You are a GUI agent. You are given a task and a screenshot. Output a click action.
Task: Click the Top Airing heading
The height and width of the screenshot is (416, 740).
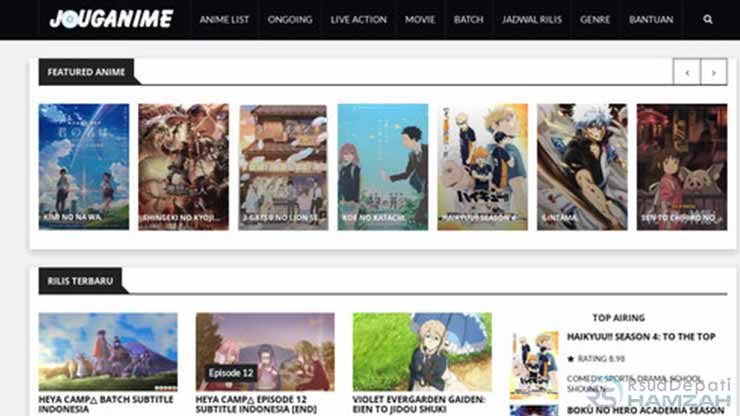(x=619, y=318)
